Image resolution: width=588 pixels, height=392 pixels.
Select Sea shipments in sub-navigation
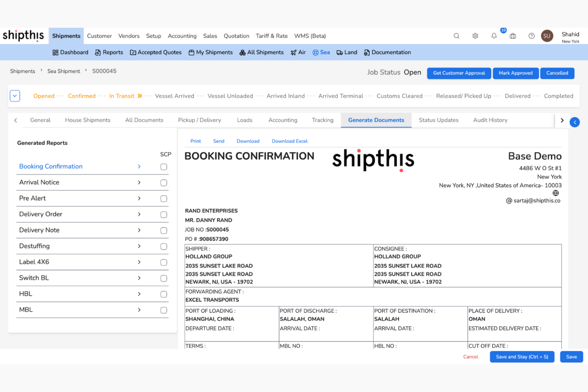pyautogui.click(x=321, y=52)
